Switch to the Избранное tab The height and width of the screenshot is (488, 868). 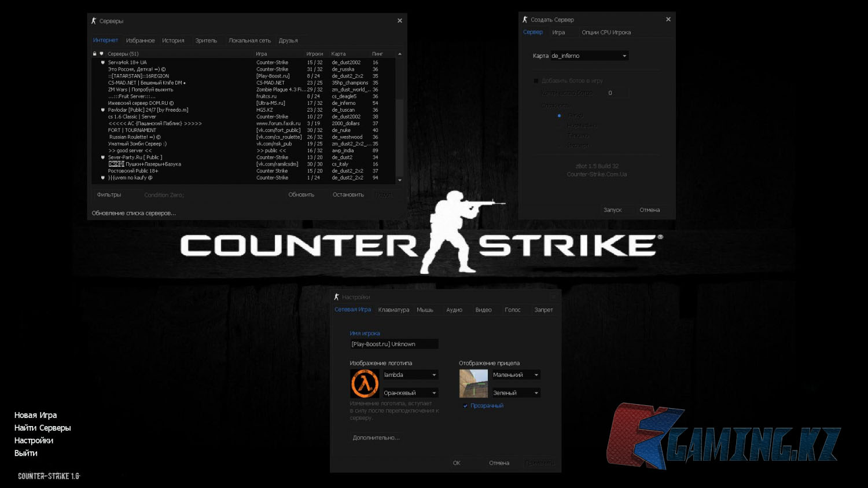point(141,41)
